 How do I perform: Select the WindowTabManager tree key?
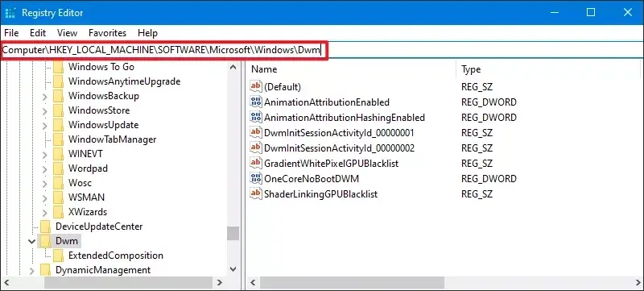pos(112,139)
